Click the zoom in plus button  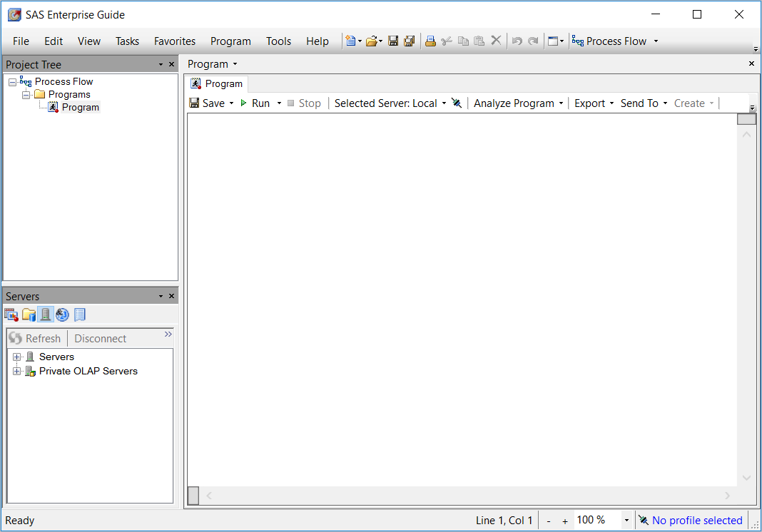pyautogui.click(x=564, y=521)
